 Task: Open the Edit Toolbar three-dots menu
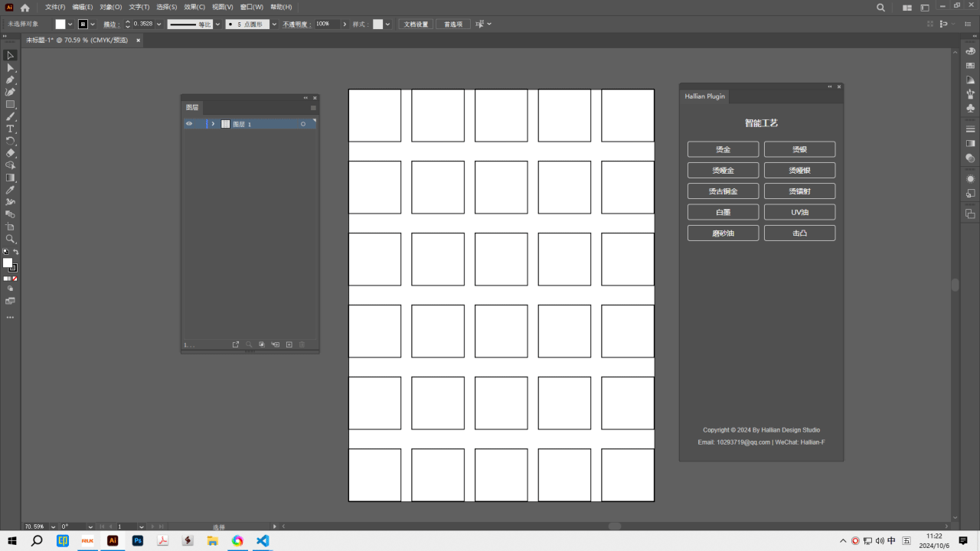click(11, 317)
